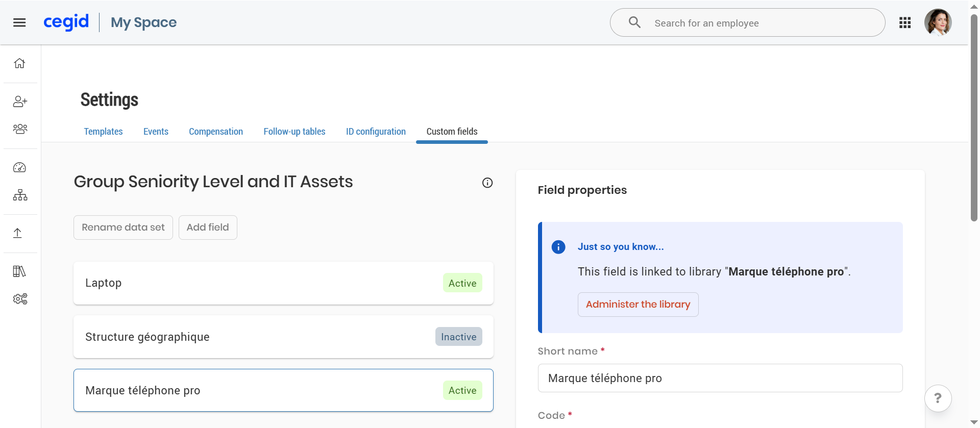Go to the Home icon in sidebar
The width and height of the screenshot is (980, 428).
click(x=19, y=63)
